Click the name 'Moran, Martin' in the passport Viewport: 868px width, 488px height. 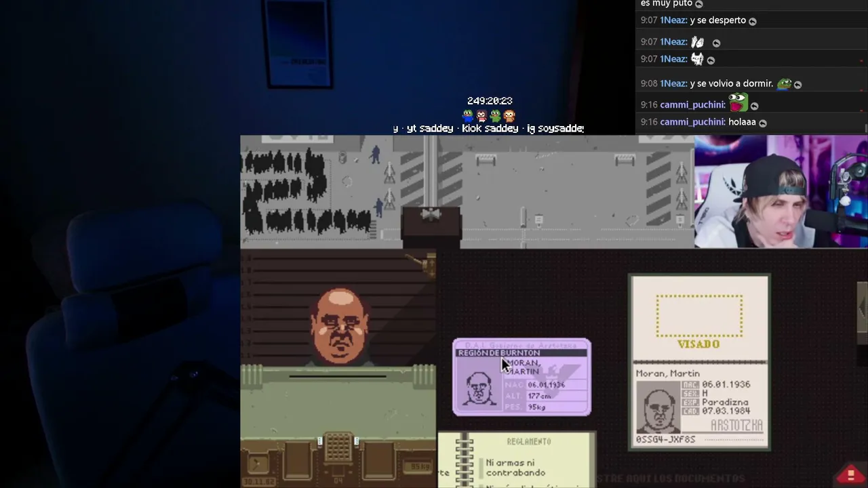coord(668,373)
